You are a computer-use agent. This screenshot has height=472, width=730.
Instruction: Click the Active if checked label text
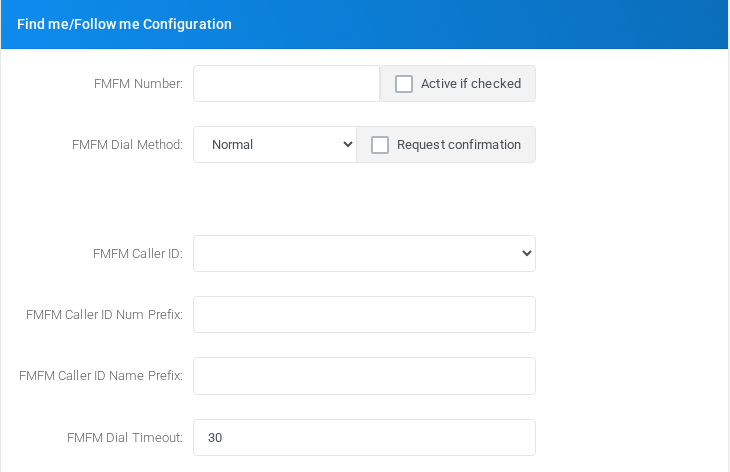471,84
